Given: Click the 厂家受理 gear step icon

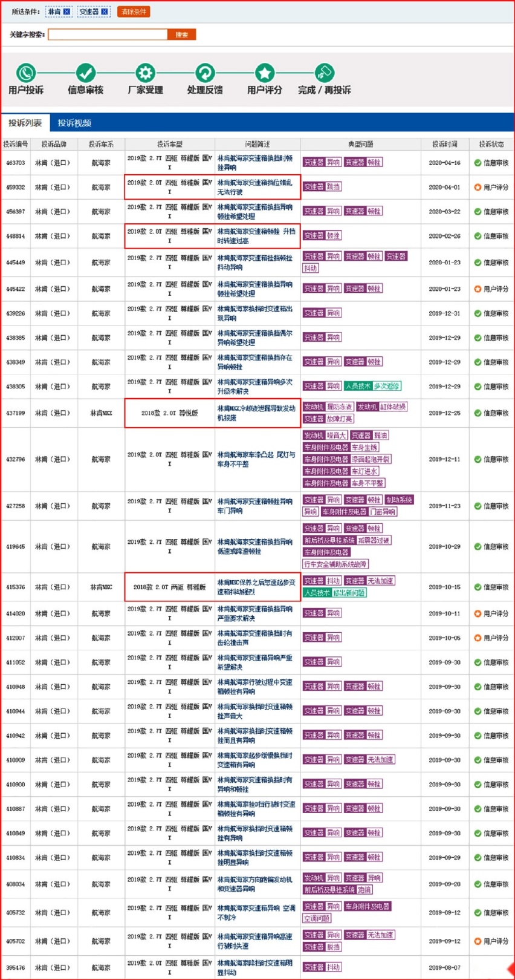Looking at the screenshot, I should pyautogui.click(x=145, y=73).
